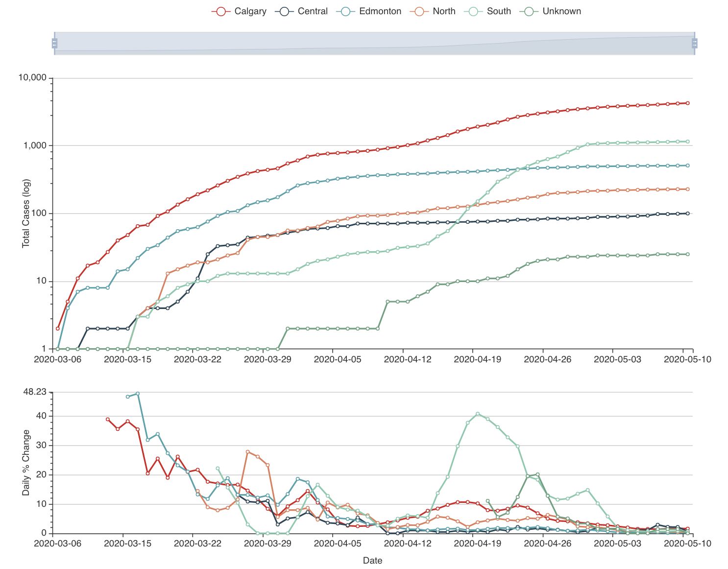Click the 'Date' x-axis title

click(x=373, y=561)
